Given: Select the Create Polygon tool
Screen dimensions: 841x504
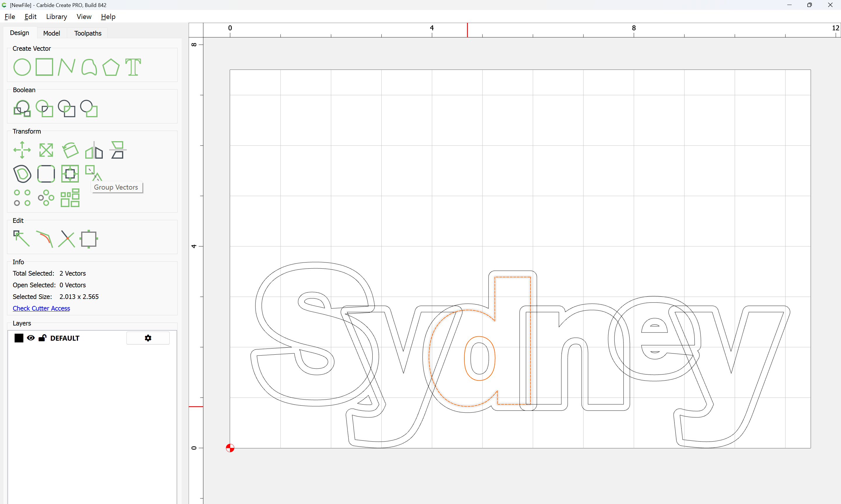Looking at the screenshot, I should point(111,67).
